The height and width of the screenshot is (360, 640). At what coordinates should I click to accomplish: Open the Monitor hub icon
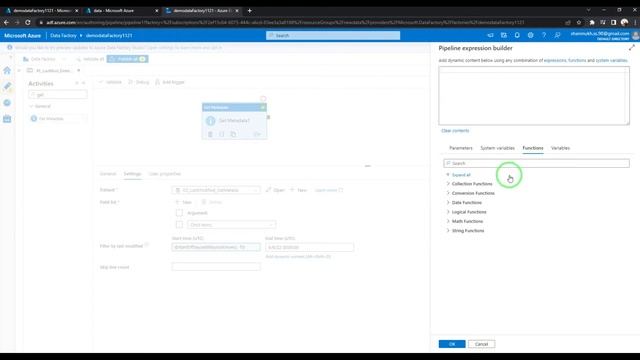pyautogui.click(x=7, y=102)
